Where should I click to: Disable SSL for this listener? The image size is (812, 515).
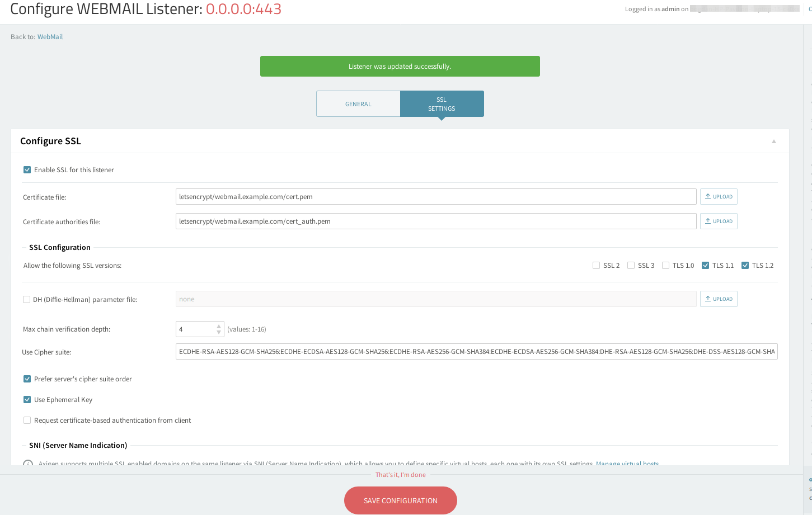(27, 170)
